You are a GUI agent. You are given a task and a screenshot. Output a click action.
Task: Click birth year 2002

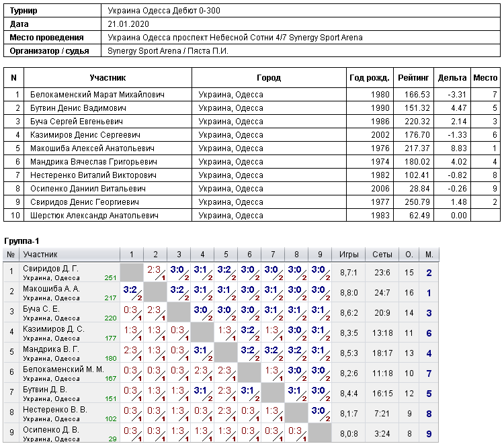click(380, 135)
